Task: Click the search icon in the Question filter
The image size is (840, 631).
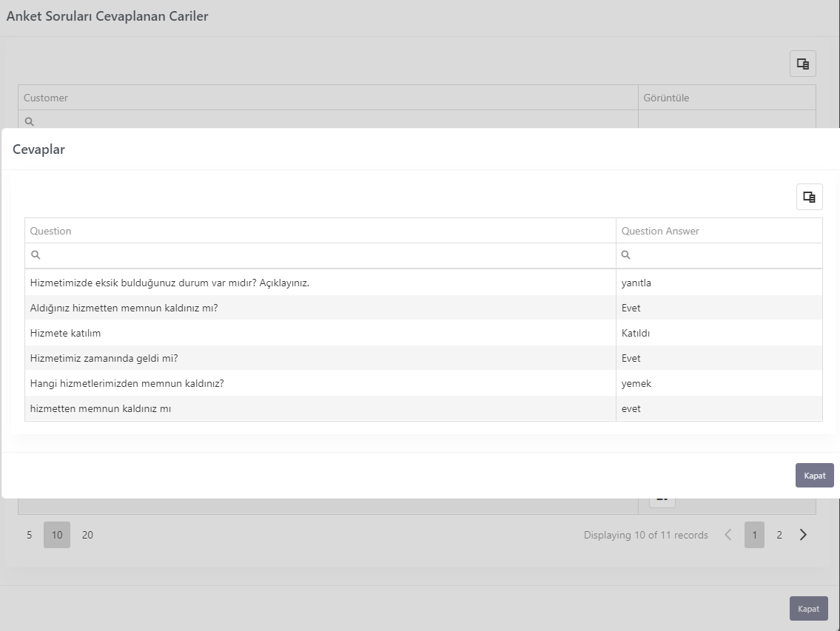Action: click(36, 255)
